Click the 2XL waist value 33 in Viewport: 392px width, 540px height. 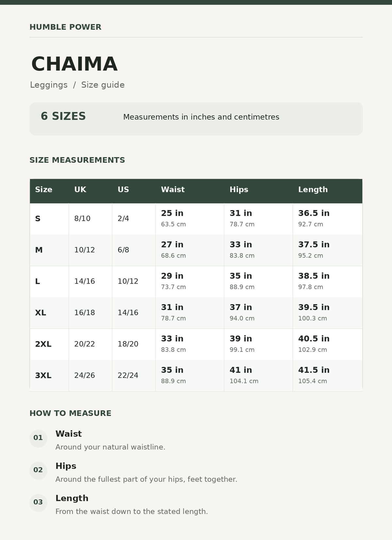click(x=172, y=338)
